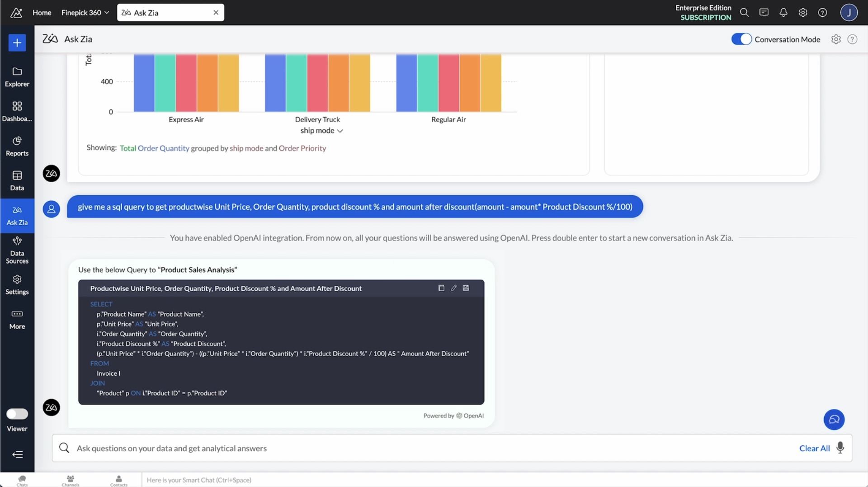
Task: Click the red bar in Regular Air group
Action: [448, 83]
